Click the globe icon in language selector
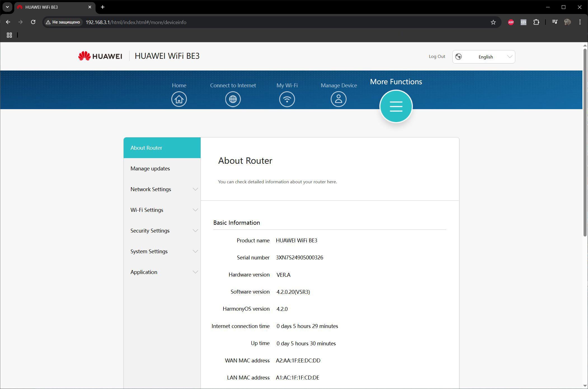 [x=458, y=57]
